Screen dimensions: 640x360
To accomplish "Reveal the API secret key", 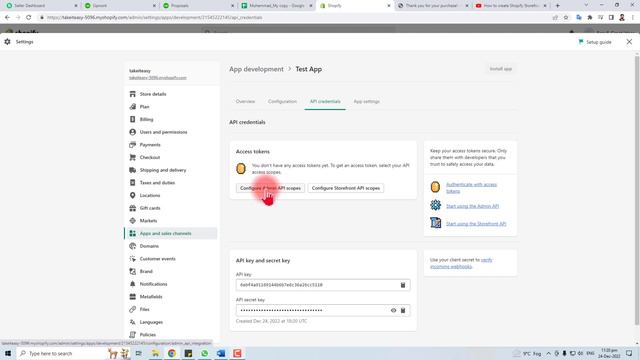I will coord(393,310).
